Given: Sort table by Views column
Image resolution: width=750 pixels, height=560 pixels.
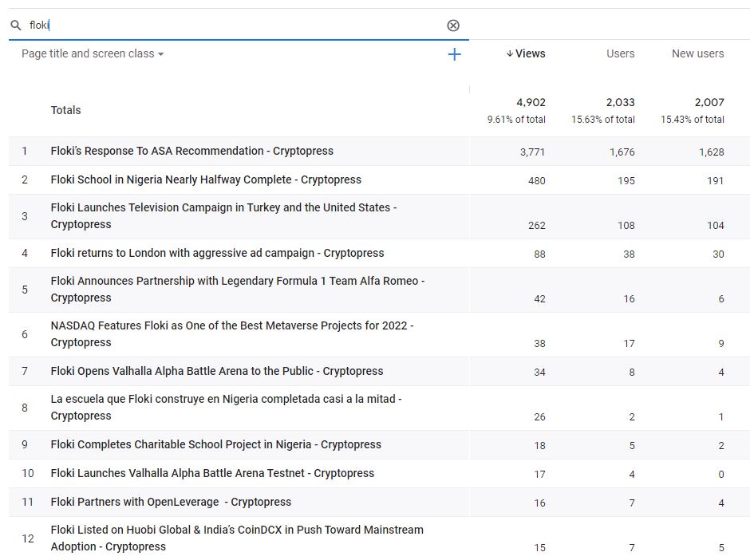Looking at the screenshot, I should coord(530,53).
